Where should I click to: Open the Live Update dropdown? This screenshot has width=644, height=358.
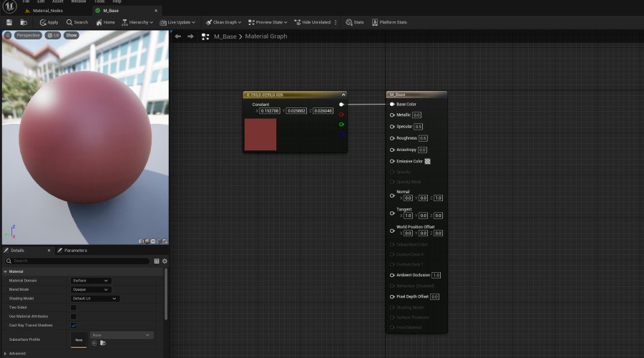[x=177, y=22]
